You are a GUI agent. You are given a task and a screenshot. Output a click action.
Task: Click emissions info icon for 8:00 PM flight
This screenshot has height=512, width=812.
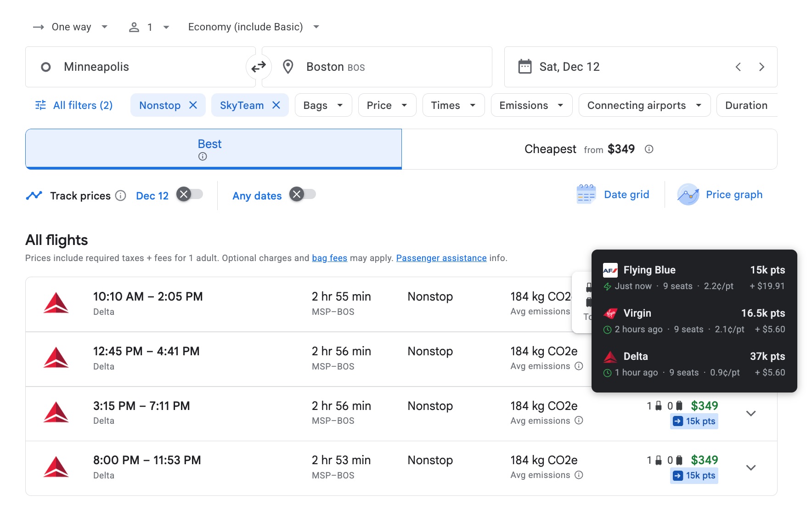pyautogui.click(x=579, y=475)
